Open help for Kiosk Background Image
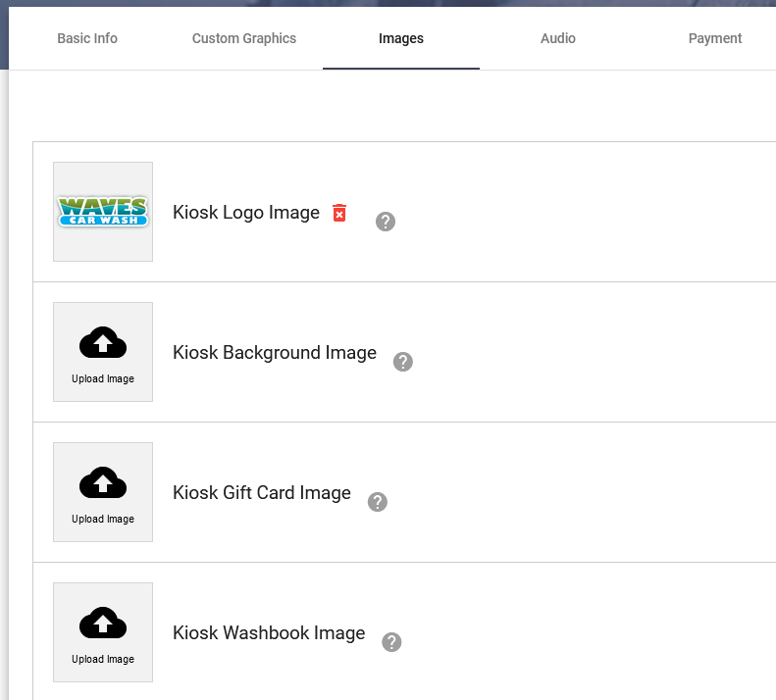776x700 pixels. 402,362
